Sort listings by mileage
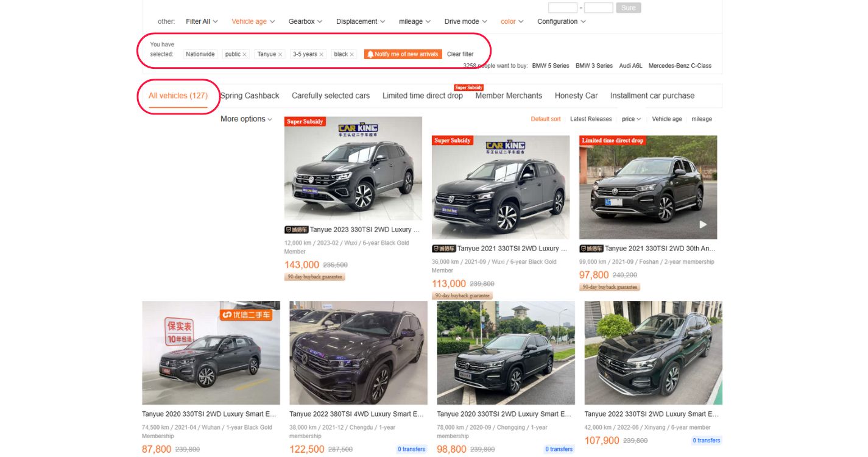 tap(702, 119)
